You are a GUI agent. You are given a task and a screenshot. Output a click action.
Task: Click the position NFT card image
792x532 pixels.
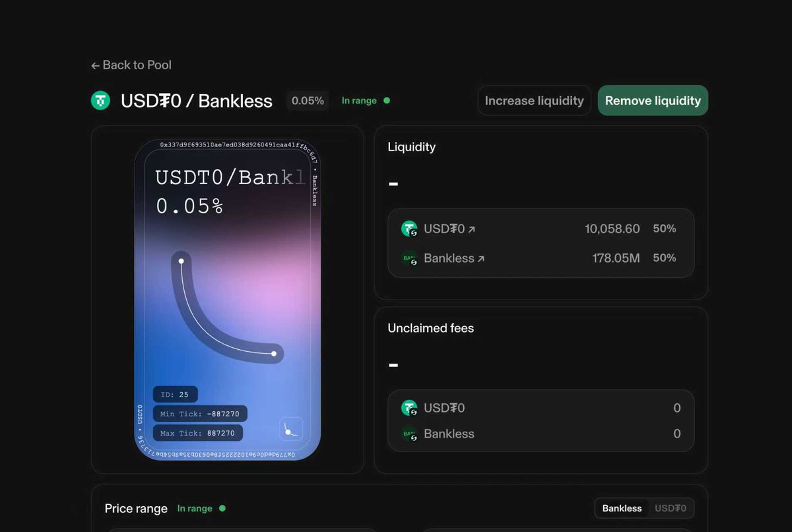click(x=228, y=300)
